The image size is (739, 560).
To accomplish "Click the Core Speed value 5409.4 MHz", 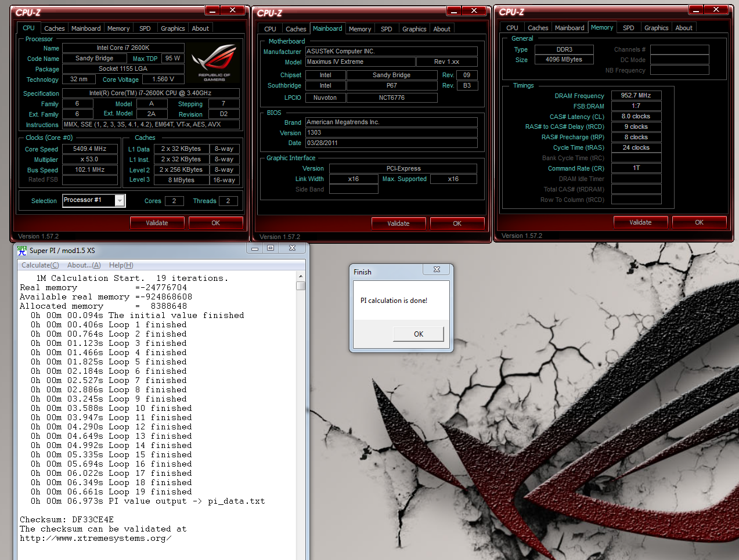I will (90, 149).
